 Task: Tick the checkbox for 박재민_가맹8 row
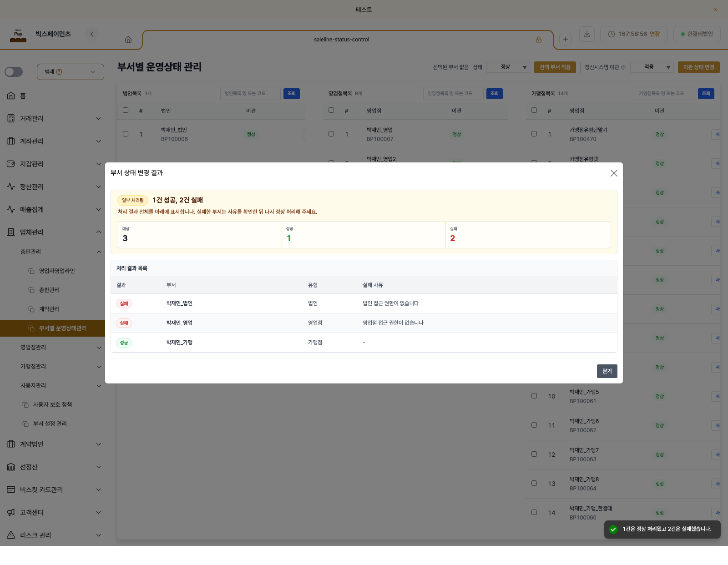(534, 483)
